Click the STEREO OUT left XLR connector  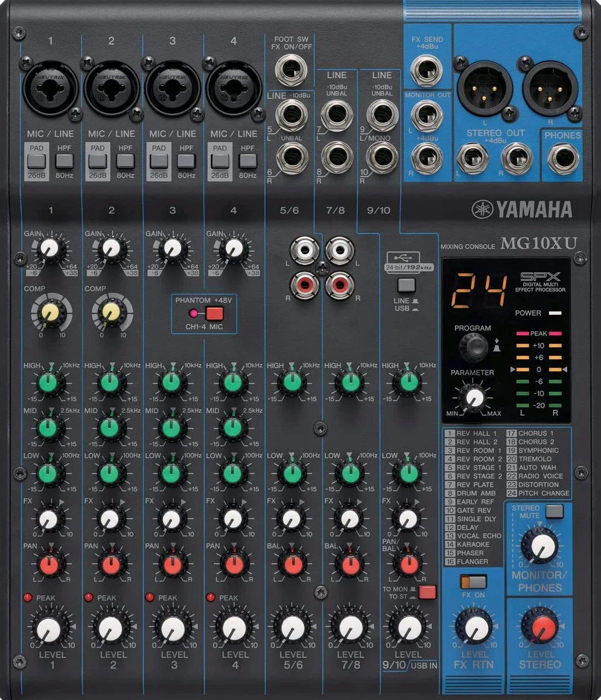coord(484,88)
